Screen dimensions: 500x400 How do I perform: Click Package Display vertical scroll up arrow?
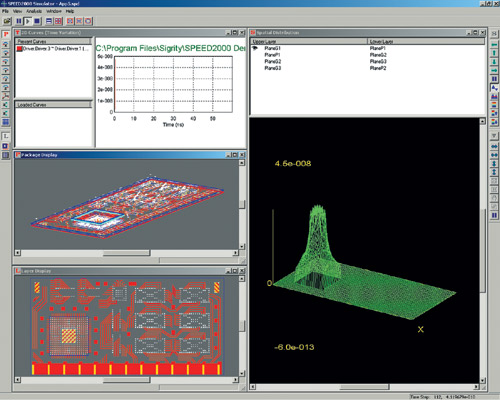click(242, 163)
